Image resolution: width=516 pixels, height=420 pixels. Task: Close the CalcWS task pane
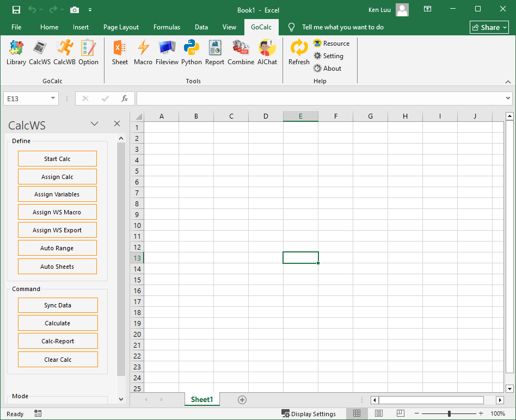pos(117,123)
